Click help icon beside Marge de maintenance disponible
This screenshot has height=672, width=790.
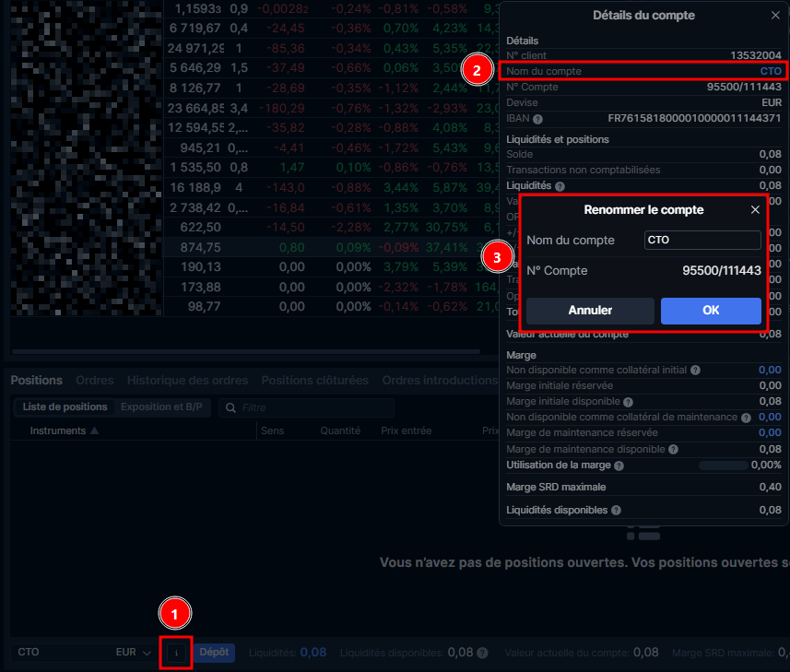tap(670, 449)
